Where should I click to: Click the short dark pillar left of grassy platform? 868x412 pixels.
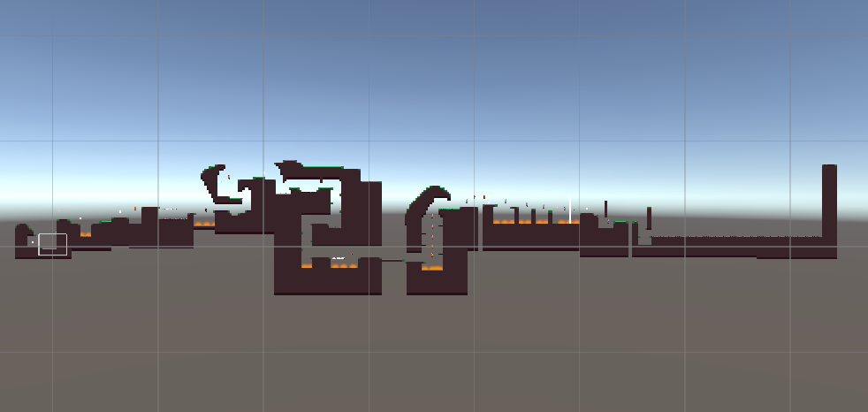649,217
